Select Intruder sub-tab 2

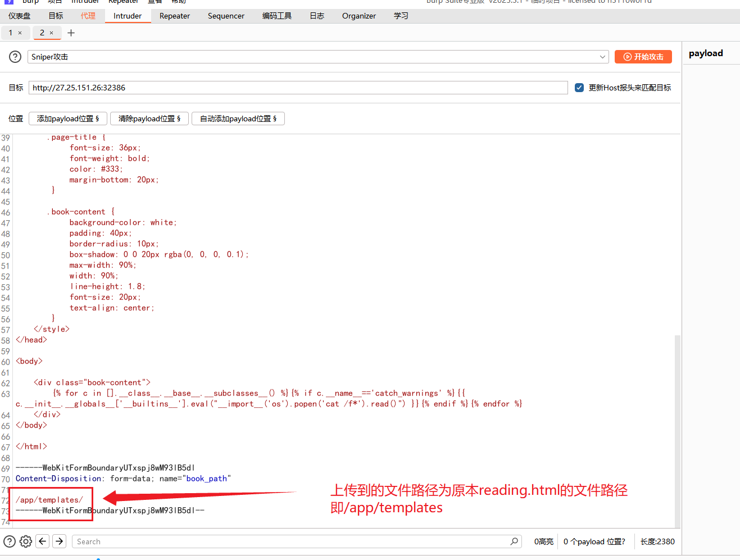pos(42,33)
